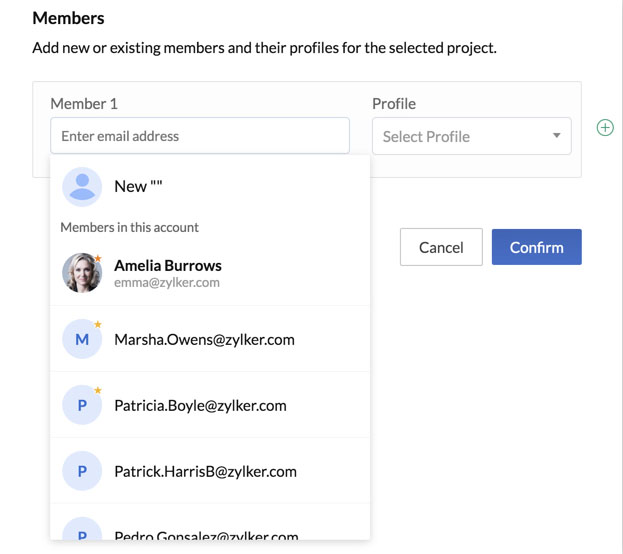This screenshot has height=554, width=623.
Task: Pick Marsha.Owens@zylker.com from the list
Action: [210, 339]
